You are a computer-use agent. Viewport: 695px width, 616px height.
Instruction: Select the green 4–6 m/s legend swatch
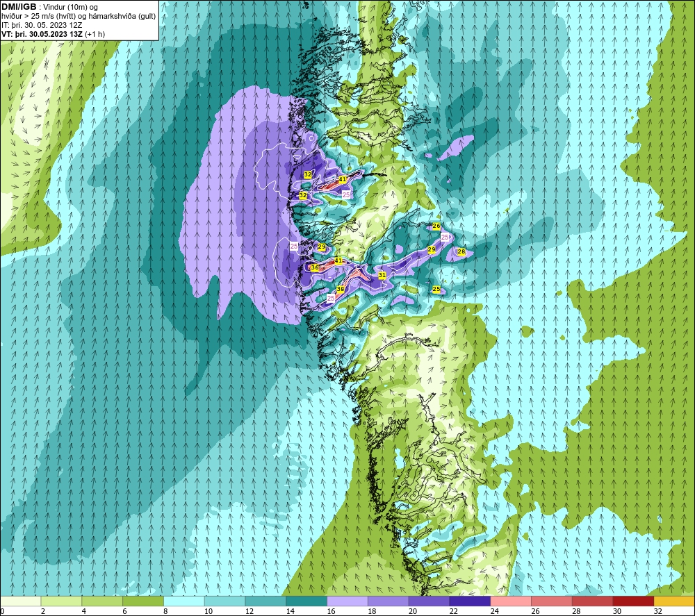coord(102,601)
